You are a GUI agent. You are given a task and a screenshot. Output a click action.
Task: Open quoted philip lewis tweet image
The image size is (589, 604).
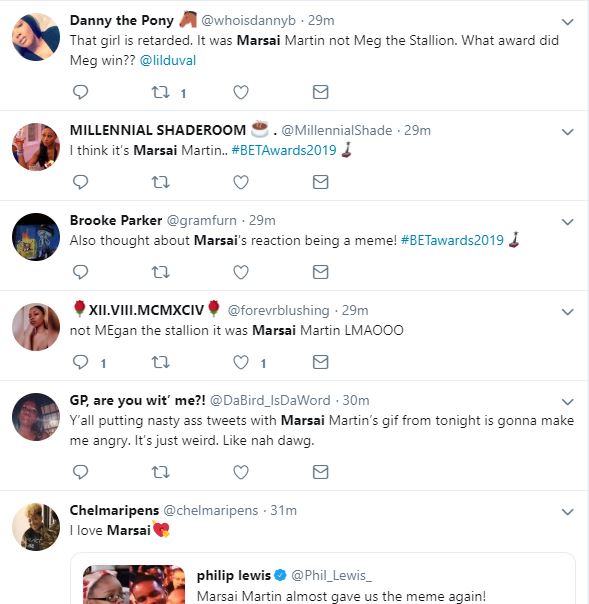click(x=134, y=584)
